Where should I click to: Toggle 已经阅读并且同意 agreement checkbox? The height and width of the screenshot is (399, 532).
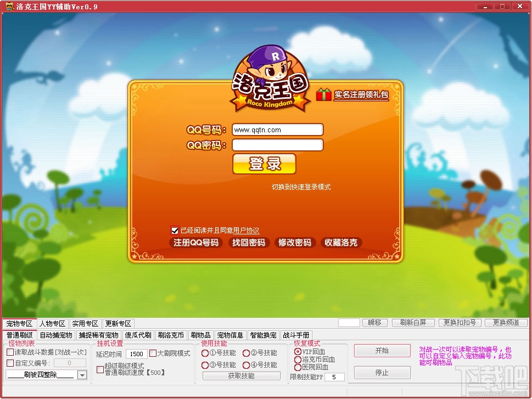click(x=175, y=231)
